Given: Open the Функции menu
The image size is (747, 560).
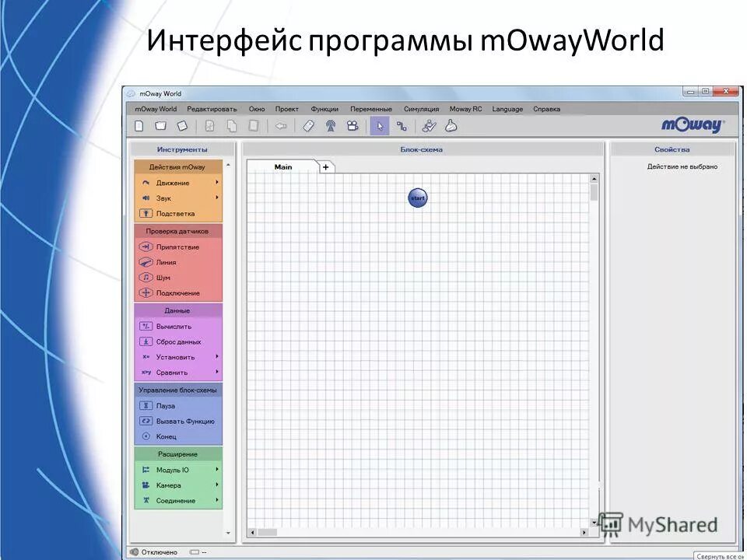Looking at the screenshot, I should pos(324,109).
